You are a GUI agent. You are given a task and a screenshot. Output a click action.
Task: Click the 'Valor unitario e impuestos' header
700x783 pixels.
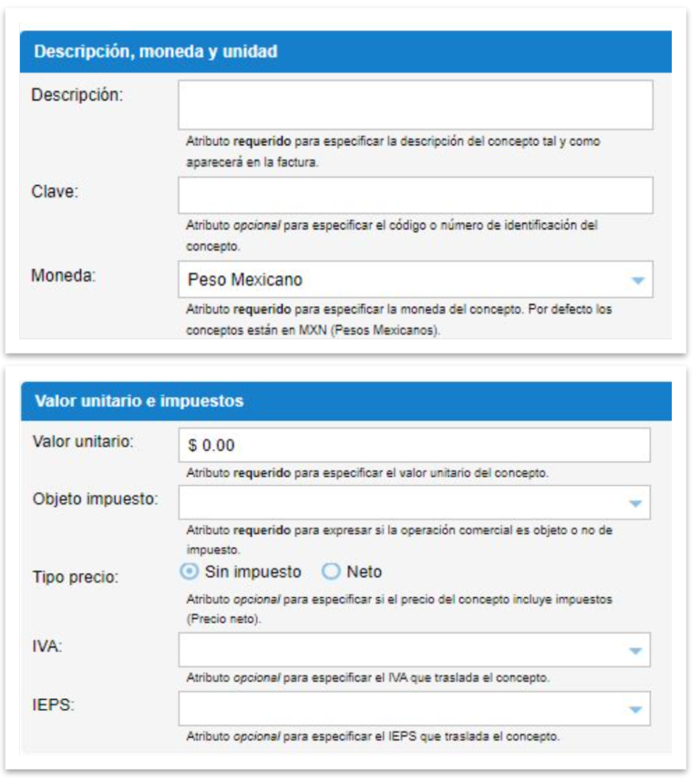click(x=139, y=400)
